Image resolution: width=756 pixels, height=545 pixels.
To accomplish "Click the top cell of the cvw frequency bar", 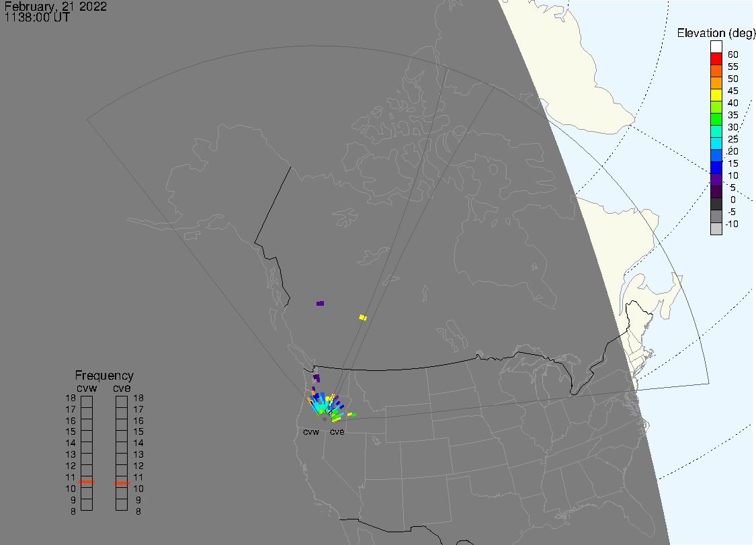I will click(x=87, y=402).
